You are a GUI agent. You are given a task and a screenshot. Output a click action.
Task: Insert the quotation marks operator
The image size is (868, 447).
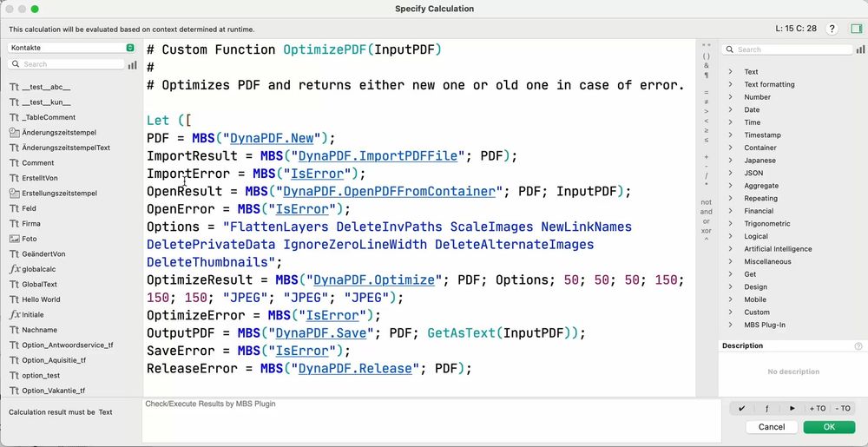click(707, 45)
